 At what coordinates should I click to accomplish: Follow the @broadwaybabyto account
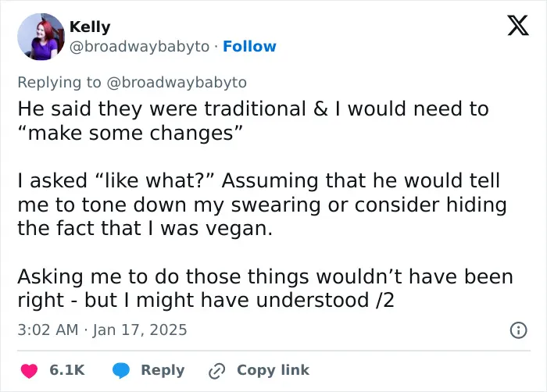click(249, 46)
